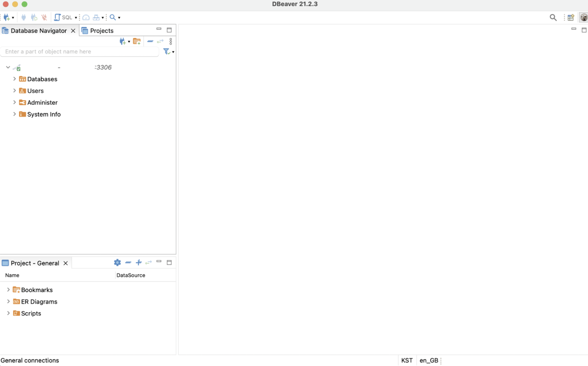Expand the Users tree node
Viewport: 588px width, 366px height.
[x=14, y=91]
